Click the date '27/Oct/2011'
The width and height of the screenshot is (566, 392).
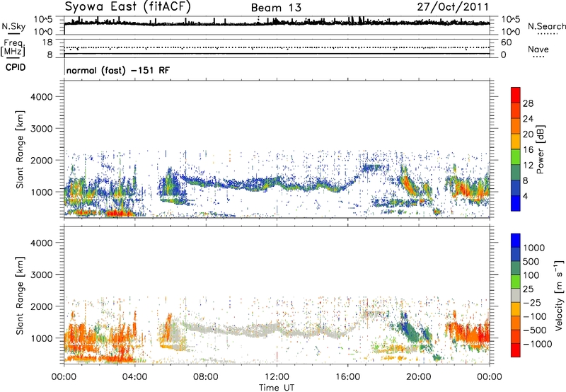pyautogui.click(x=453, y=7)
